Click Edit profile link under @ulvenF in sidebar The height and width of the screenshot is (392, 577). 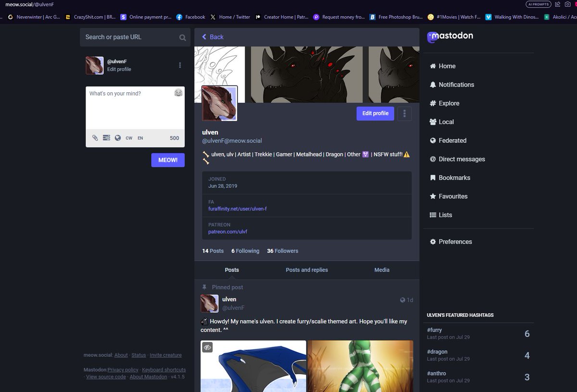119,69
